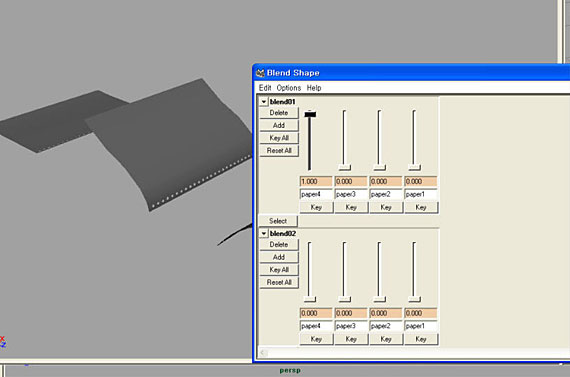Viewport: 570px width, 377px height.
Task: Click blend01 paper4 value field showing 1.000
Action: click(316, 181)
